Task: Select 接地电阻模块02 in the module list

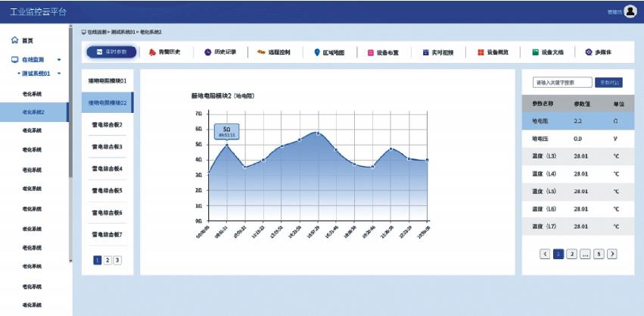Action: (107, 102)
